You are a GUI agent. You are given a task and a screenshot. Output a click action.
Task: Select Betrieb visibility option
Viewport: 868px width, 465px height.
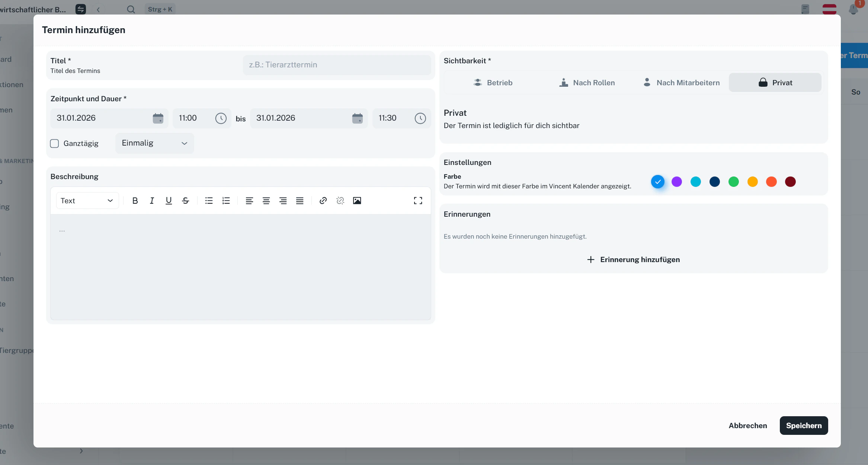[x=493, y=83]
